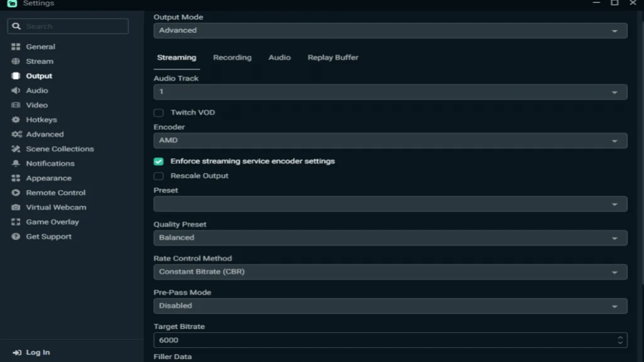Click the Log In arrow icon
Screen dimensions: 644x362
click(x=17, y=352)
